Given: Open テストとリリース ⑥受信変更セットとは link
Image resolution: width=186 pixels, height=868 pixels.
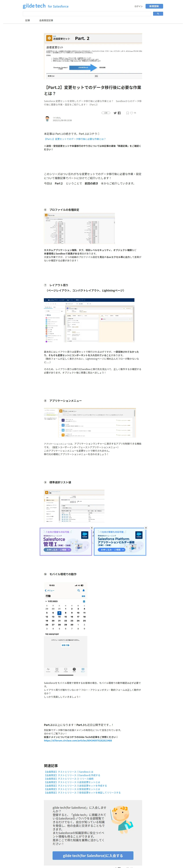Looking at the screenshot, I should (72, 789).
